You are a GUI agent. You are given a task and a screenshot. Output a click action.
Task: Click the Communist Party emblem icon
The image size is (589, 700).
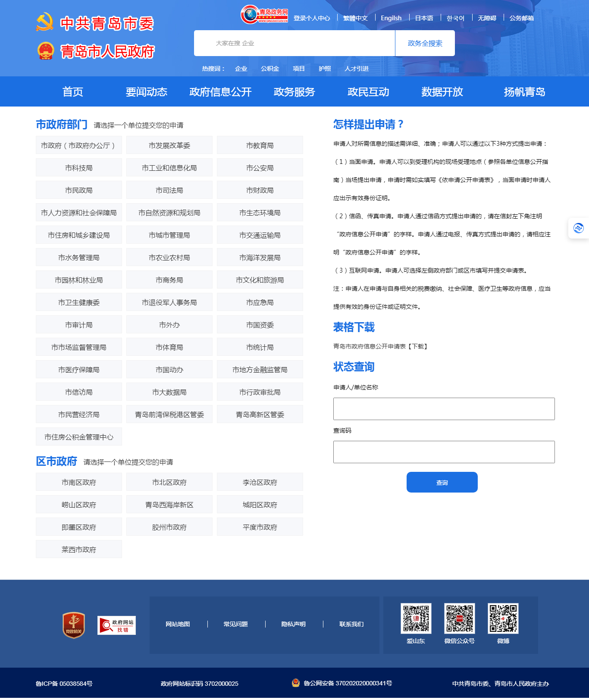(x=45, y=22)
